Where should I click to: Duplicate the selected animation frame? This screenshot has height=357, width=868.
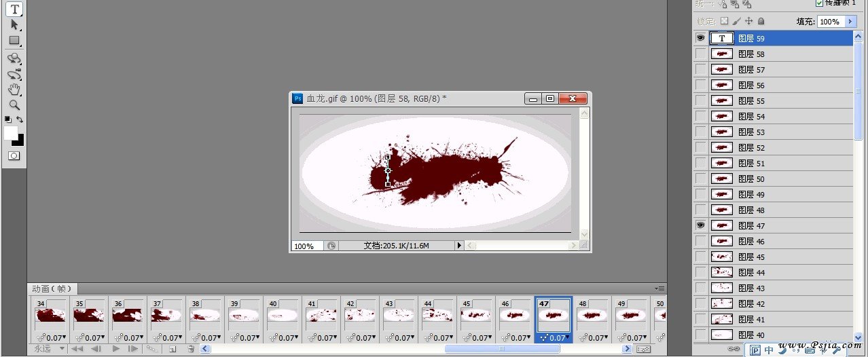click(x=173, y=349)
